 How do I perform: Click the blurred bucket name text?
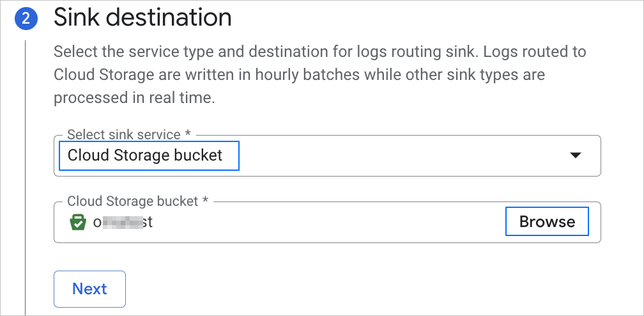coord(123,222)
